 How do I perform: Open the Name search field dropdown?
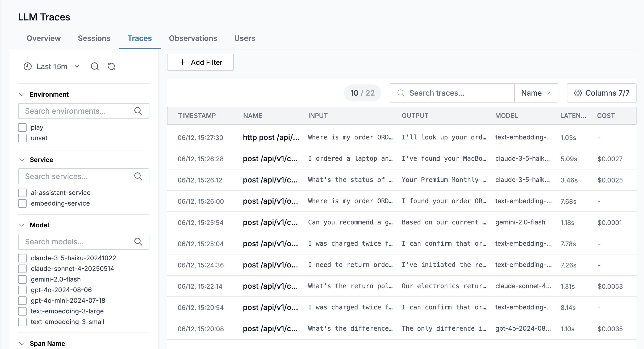536,93
